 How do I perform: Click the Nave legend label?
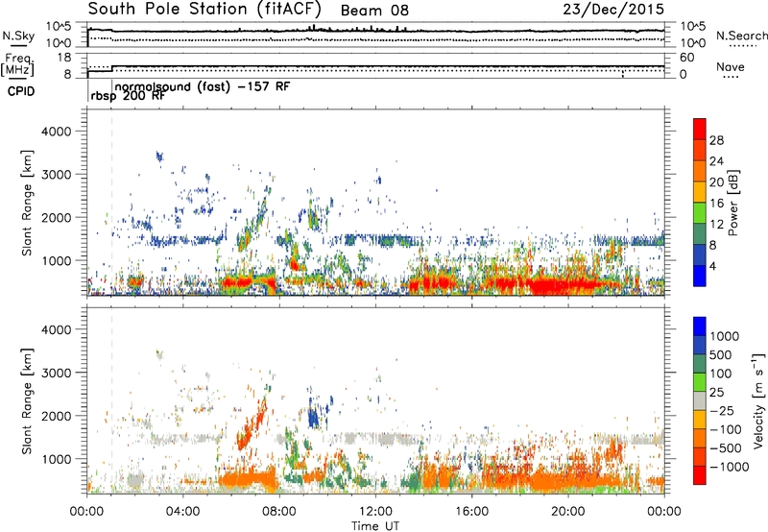[731, 66]
